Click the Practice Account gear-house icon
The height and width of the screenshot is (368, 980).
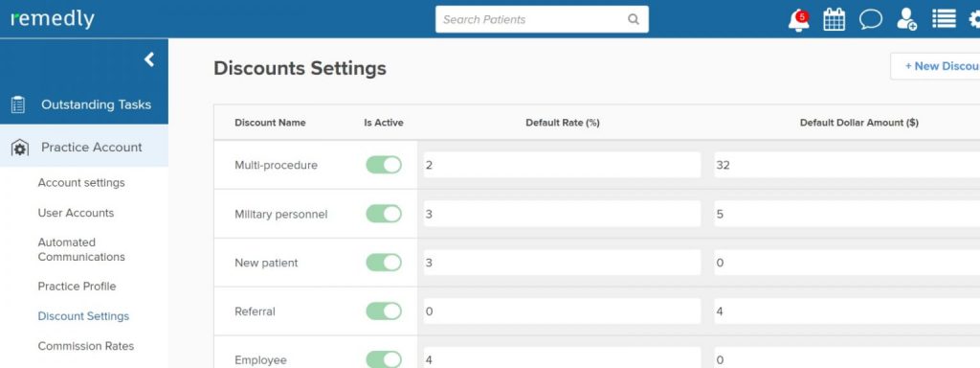tap(19, 148)
